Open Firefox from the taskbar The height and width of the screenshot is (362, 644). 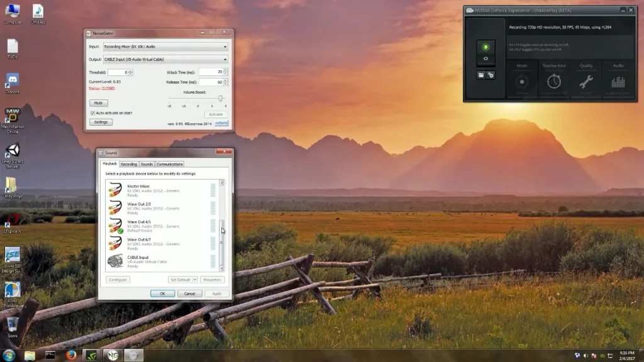(x=70, y=355)
